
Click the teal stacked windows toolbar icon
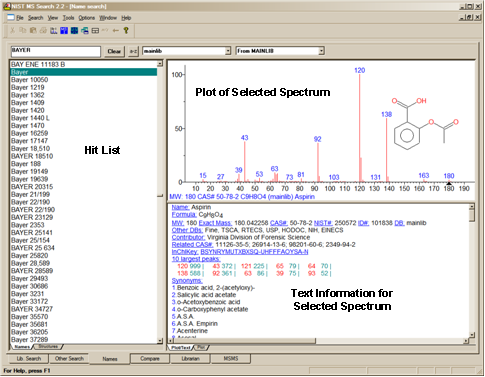[85, 31]
